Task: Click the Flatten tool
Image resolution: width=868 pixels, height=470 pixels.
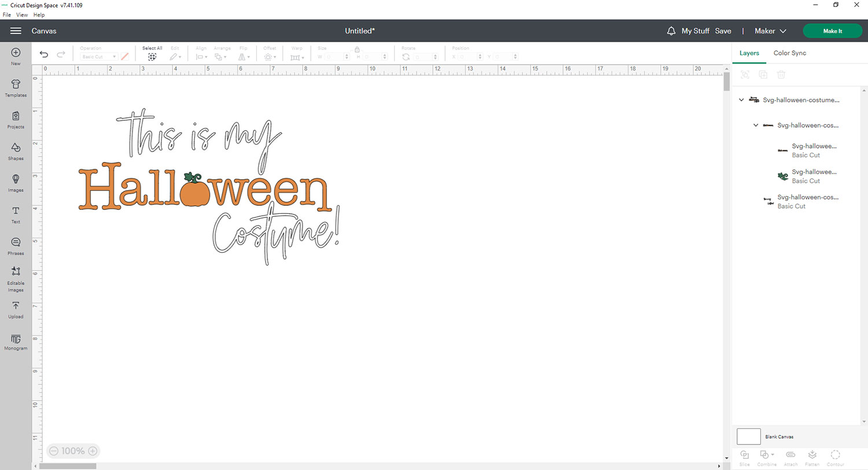Action: pyautogui.click(x=812, y=458)
